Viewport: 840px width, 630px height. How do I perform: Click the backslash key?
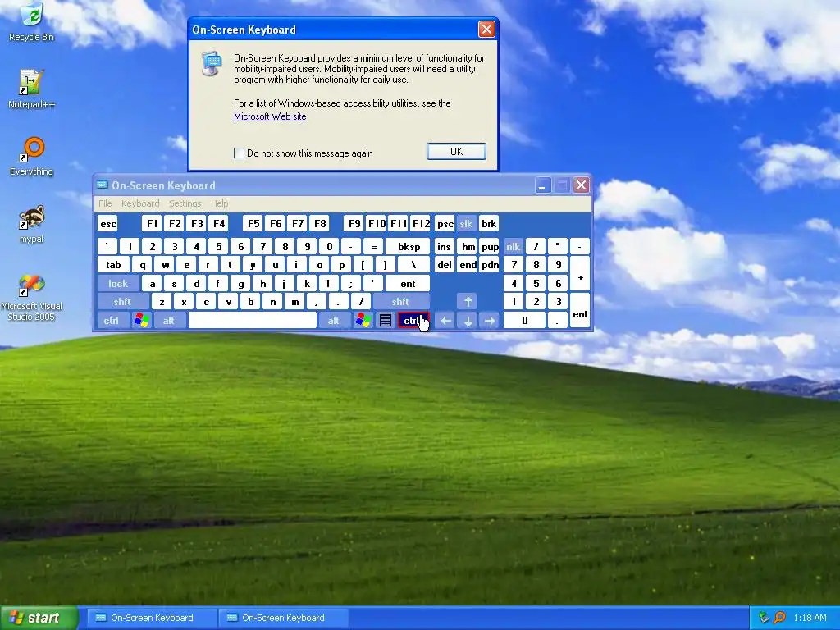click(x=413, y=265)
